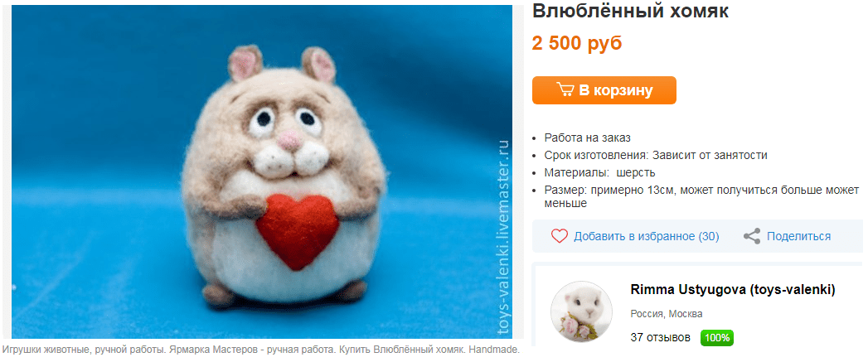This screenshot has height=362, width=868.
Task: Open the felted hamster product photo
Action: (262, 171)
